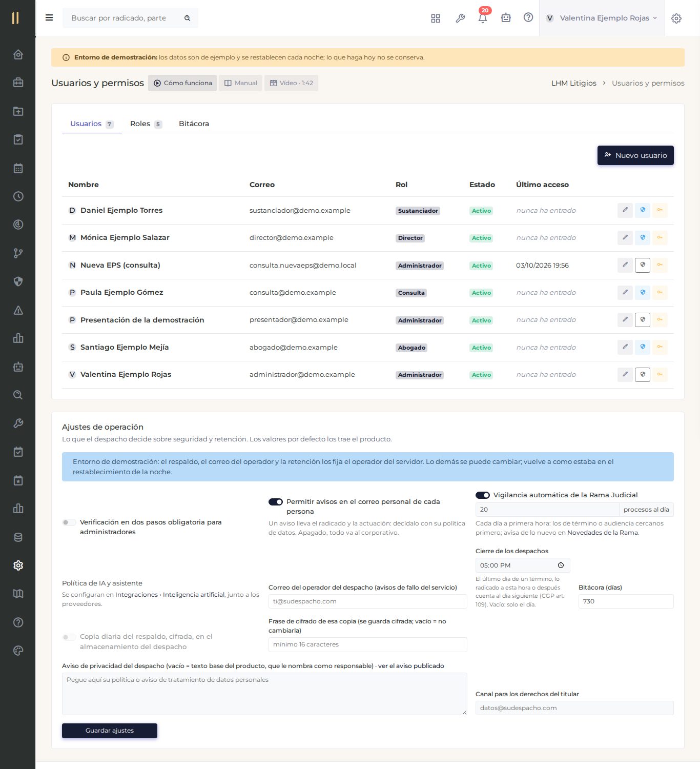This screenshot has width=700, height=769.
Task: Select the Usuarios tab
Action: click(x=92, y=124)
